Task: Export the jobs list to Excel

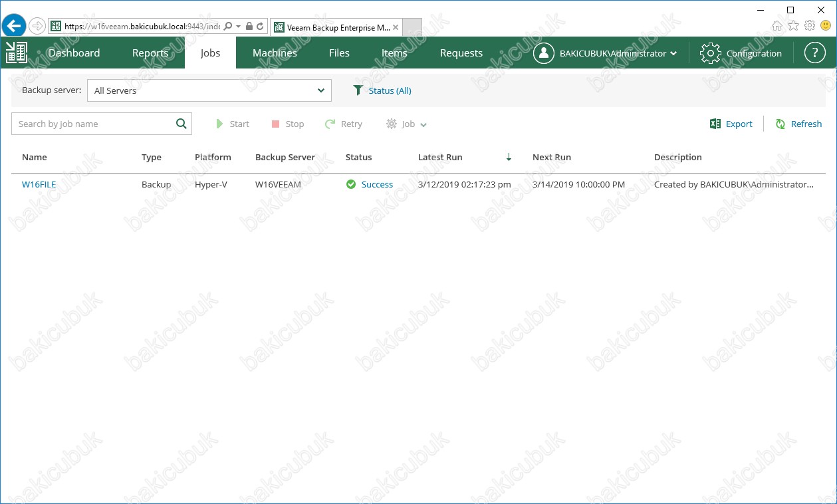Action: [731, 124]
